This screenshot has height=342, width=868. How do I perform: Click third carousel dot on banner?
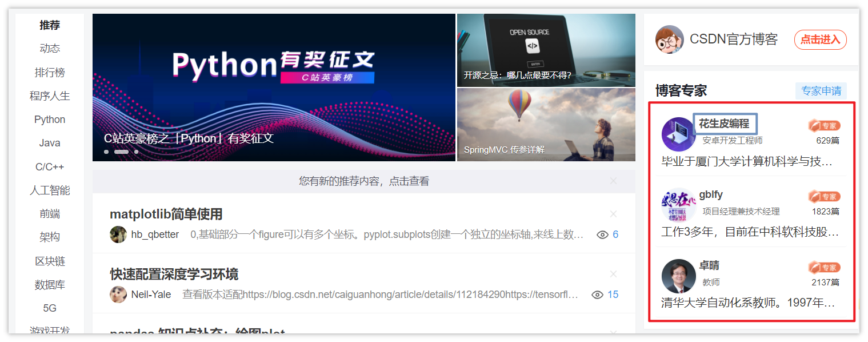tap(136, 152)
